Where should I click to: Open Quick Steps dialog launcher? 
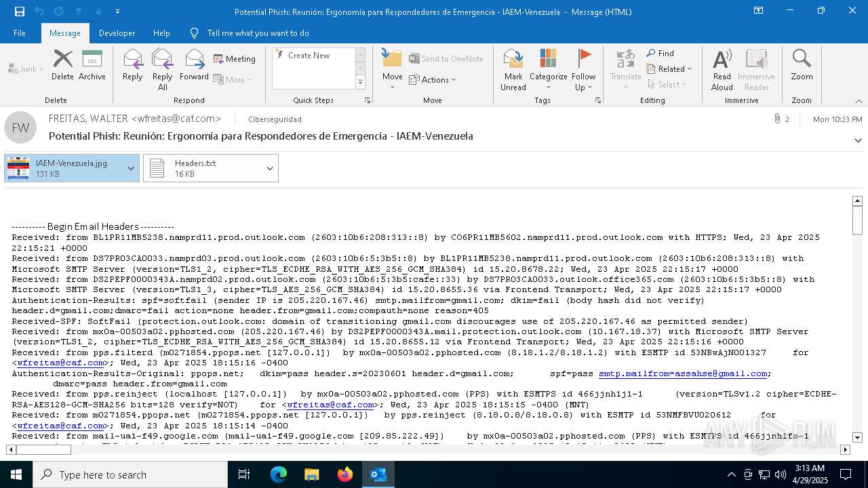(x=368, y=100)
